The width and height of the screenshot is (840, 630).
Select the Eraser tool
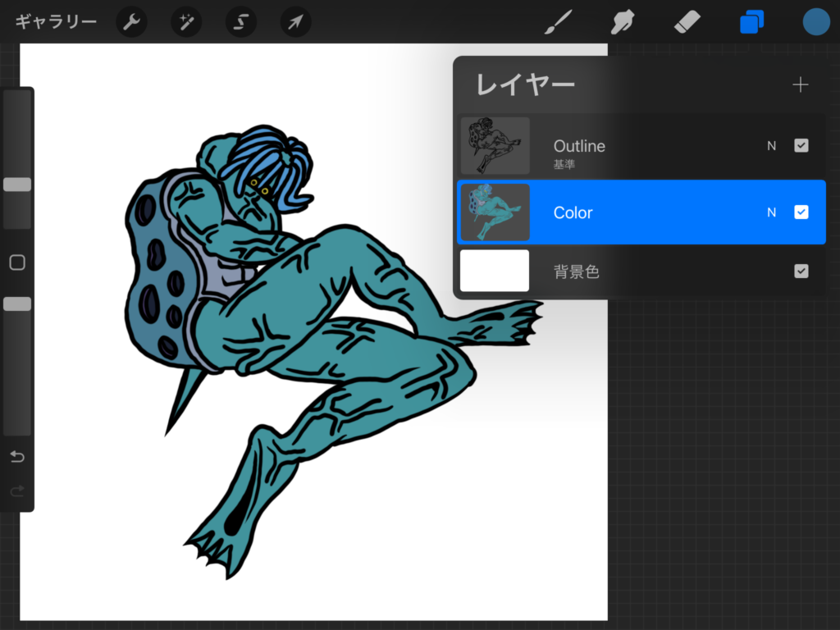[687, 22]
